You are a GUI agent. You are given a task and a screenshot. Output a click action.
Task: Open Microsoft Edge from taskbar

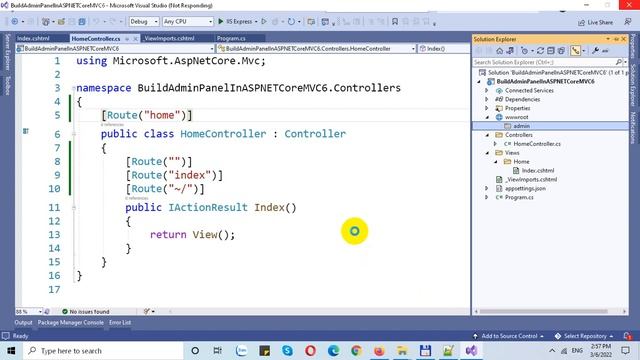tap(333, 351)
